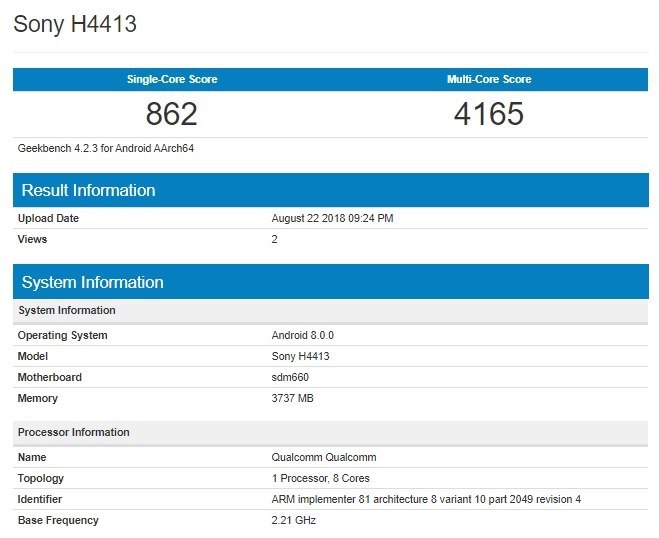This screenshot has height=538, width=659.
Task: Click the Sony H4413 page title
Action: (75, 24)
